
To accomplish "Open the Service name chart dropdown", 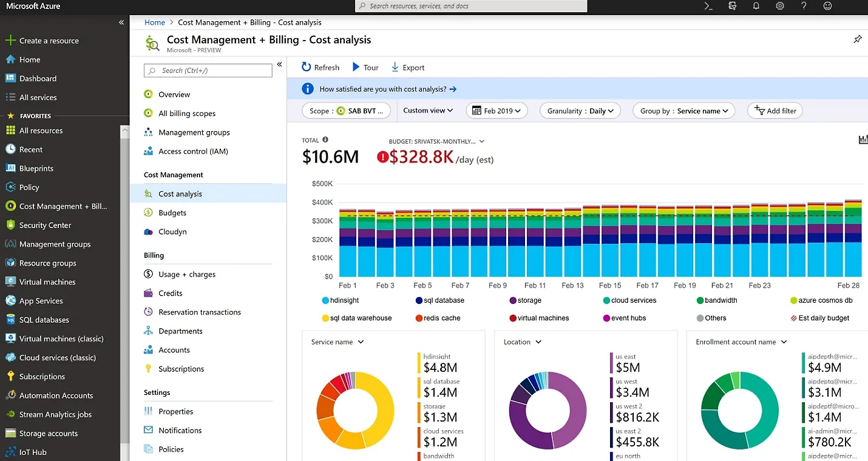I will pyautogui.click(x=361, y=342).
